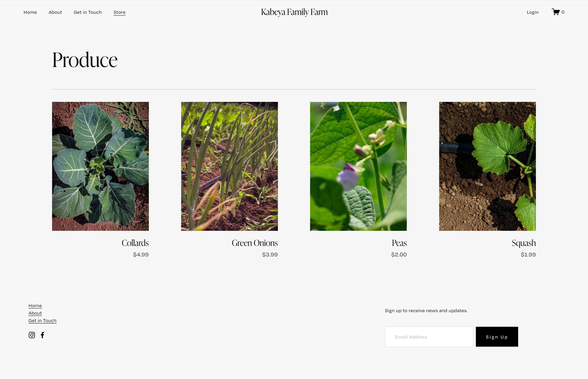The width and height of the screenshot is (588, 379).
Task: Click the Sign Up button
Action: tap(497, 337)
